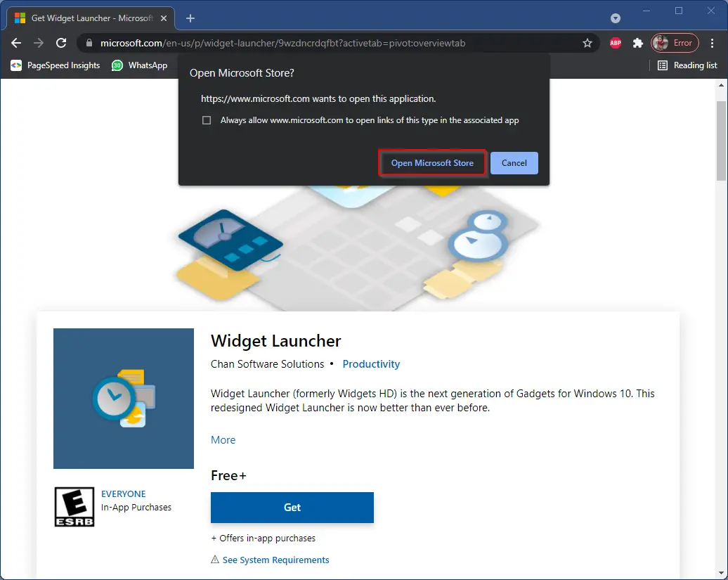Click the scrollbar down arrow
This screenshot has height=580, width=728.
point(721,573)
